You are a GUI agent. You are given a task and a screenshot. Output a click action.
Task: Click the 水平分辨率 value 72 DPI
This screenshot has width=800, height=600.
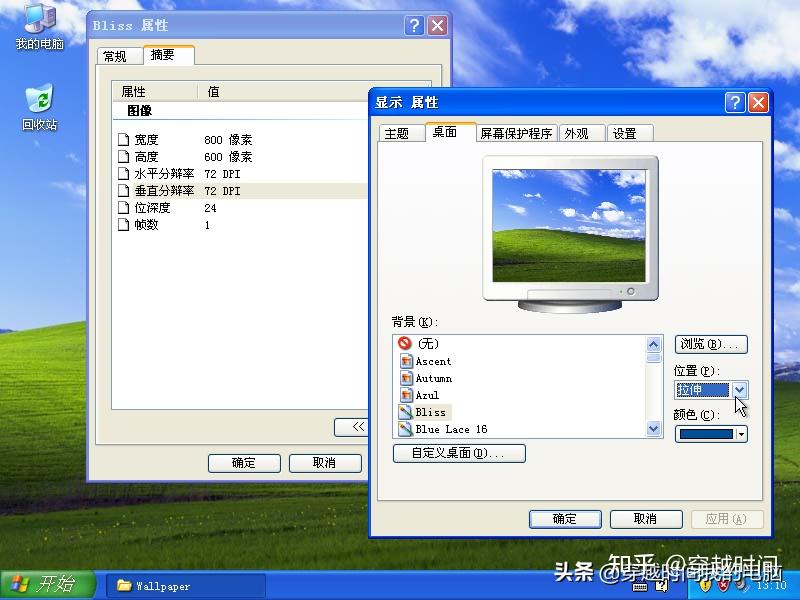pos(222,174)
